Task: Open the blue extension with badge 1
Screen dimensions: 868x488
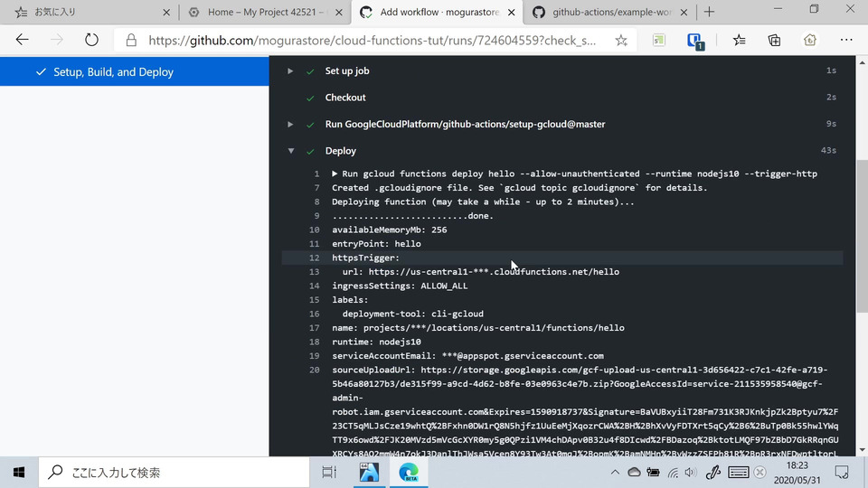Action: pyautogui.click(x=694, y=41)
